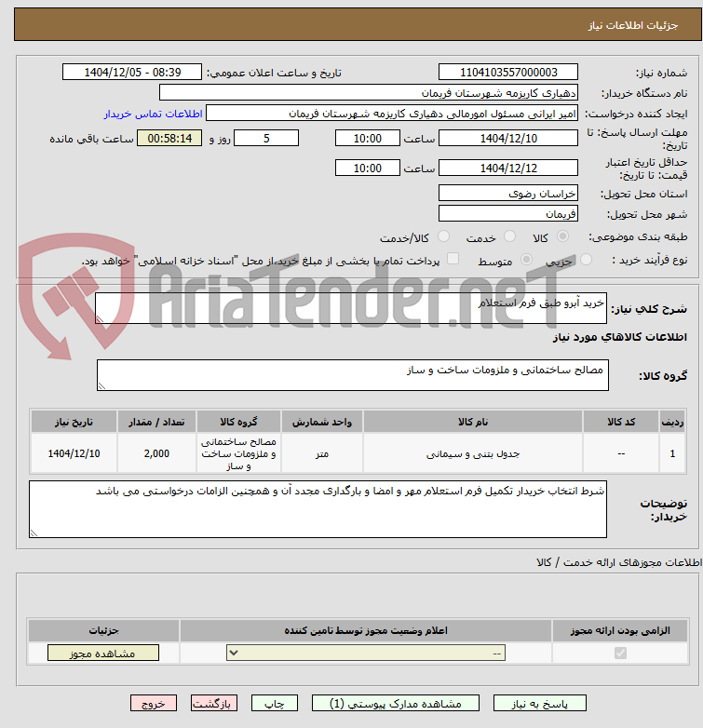703x728 pixels.
Task: Click the مشاهده مجوز button
Action: tap(103, 653)
